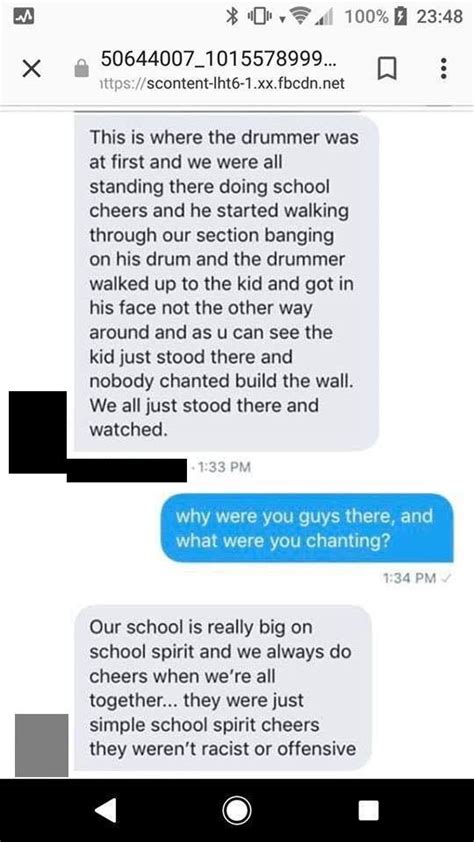
Task: Tap the Bluetooth status icon
Action: [232, 17]
